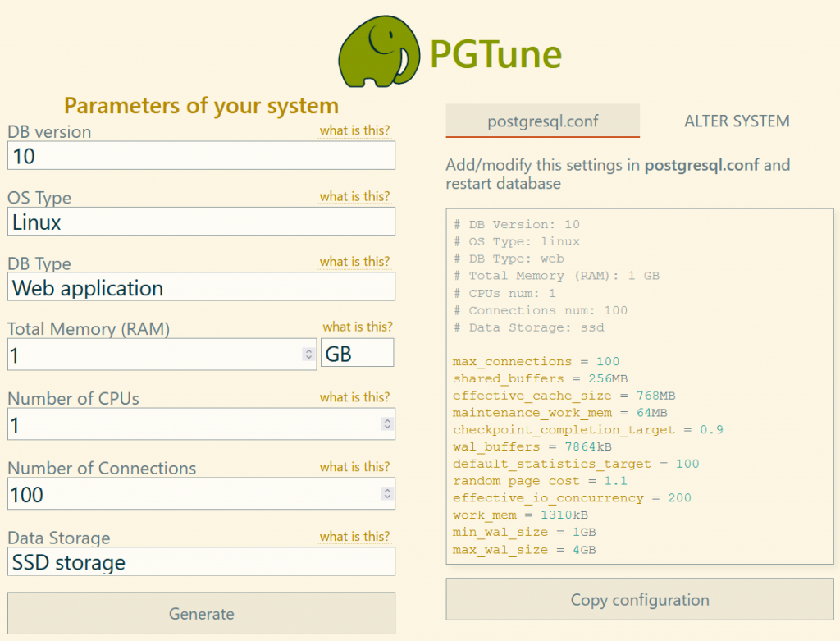Open 'what is this?' for Data Storage
Viewport: 840px width, 641px height.
tap(354, 537)
